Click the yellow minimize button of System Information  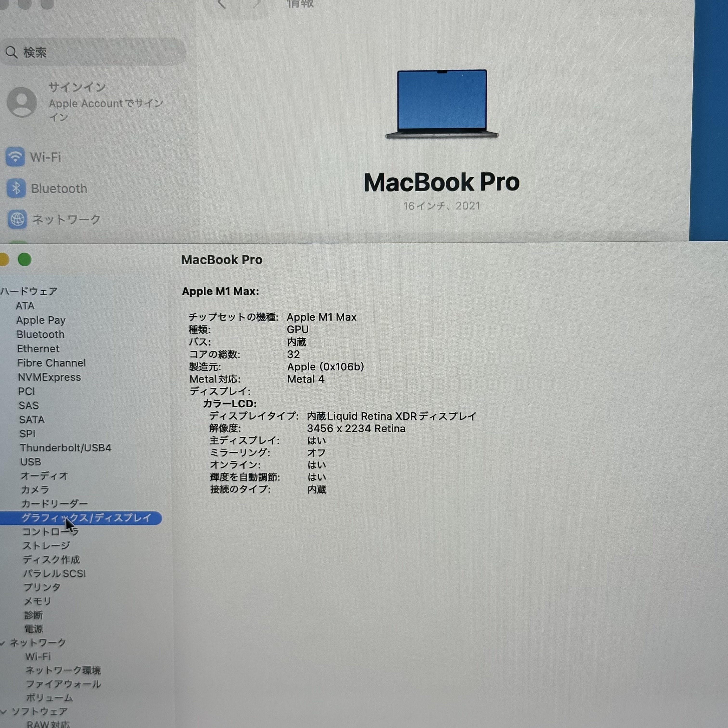(x=4, y=260)
